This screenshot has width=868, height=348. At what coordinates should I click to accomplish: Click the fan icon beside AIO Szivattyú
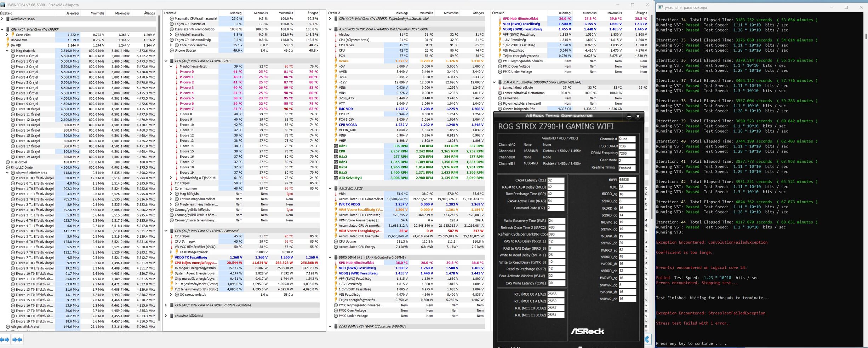(336, 178)
